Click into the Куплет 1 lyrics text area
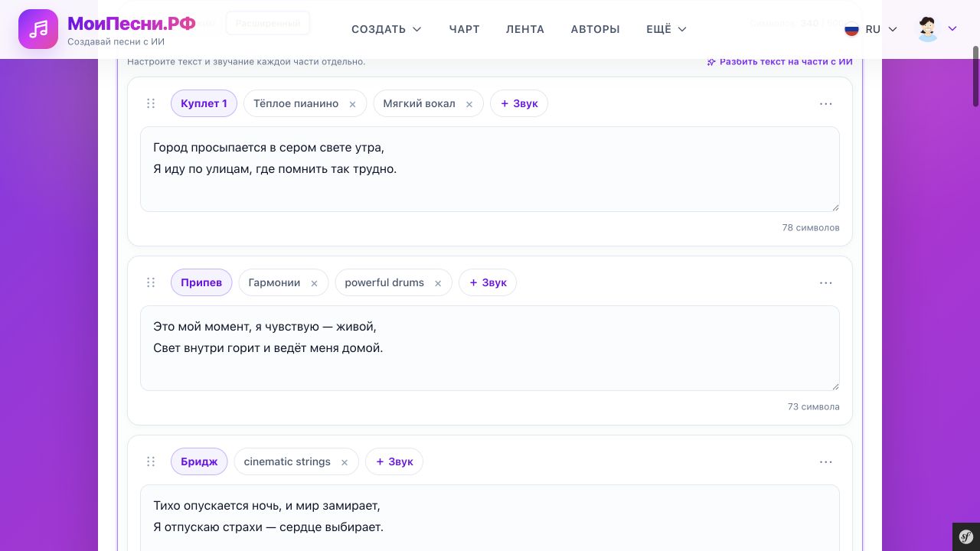 (x=490, y=169)
